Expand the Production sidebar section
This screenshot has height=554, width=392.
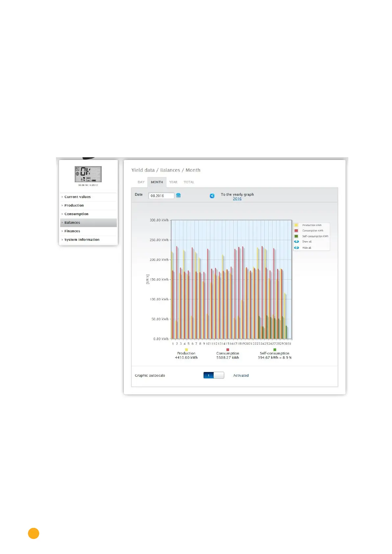click(74, 205)
